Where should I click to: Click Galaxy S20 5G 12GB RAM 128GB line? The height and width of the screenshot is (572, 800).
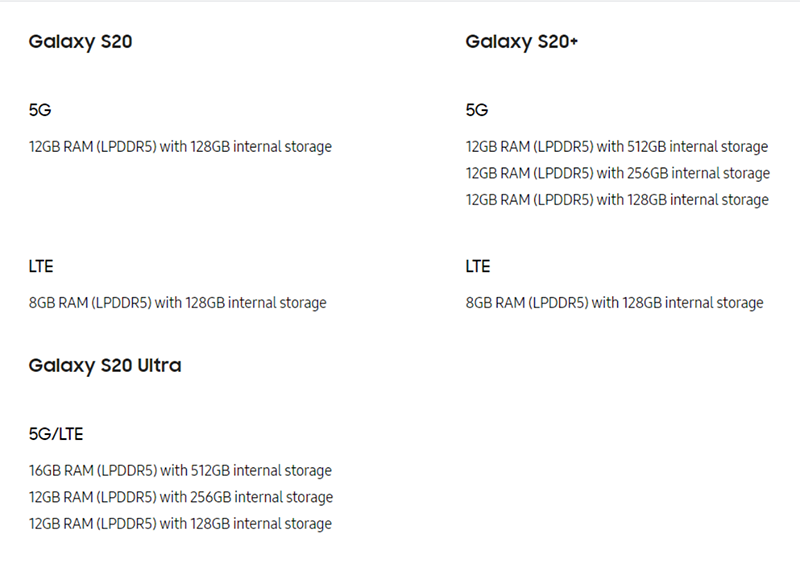pyautogui.click(x=180, y=147)
